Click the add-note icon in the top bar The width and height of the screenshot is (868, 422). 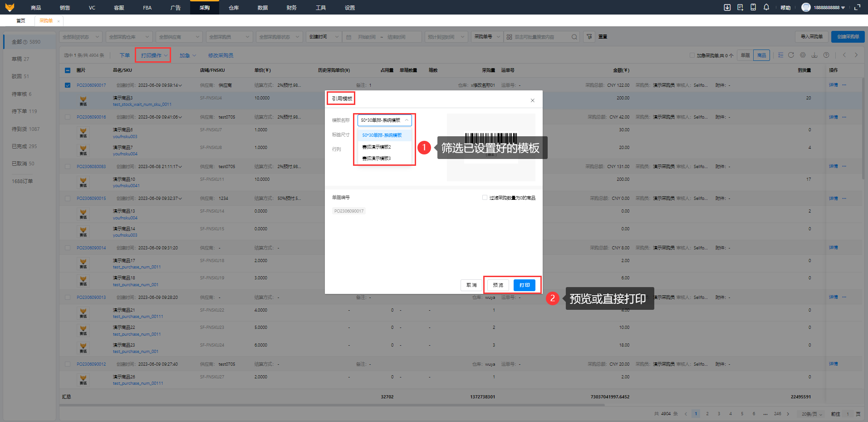[x=740, y=7]
